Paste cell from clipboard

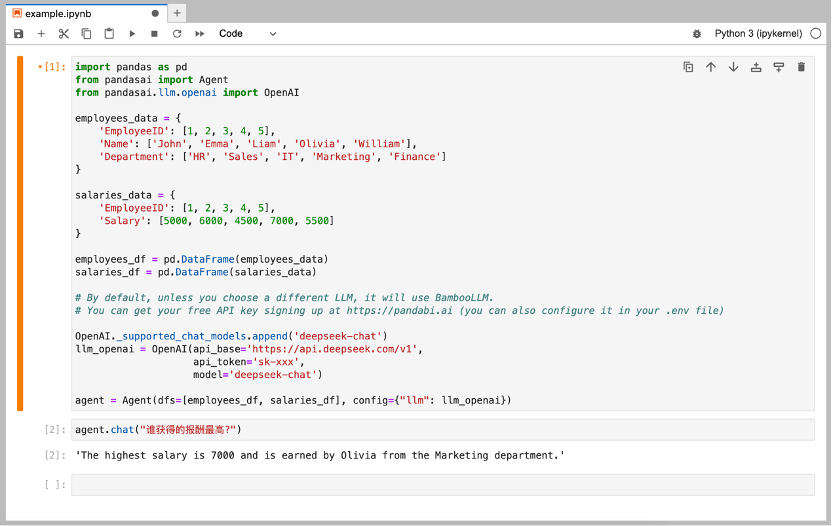point(109,34)
